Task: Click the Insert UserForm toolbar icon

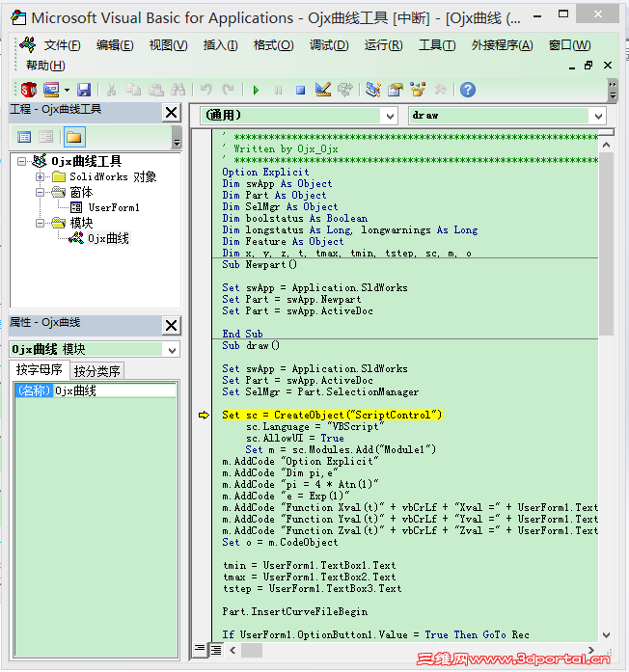Action: (x=51, y=90)
